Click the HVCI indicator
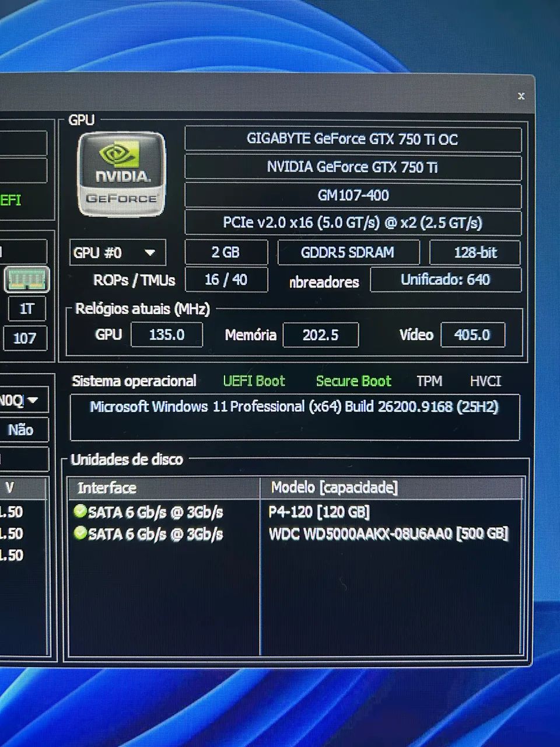Screen dimensions: 560x747 pyautogui.click(x=485, y=381)
